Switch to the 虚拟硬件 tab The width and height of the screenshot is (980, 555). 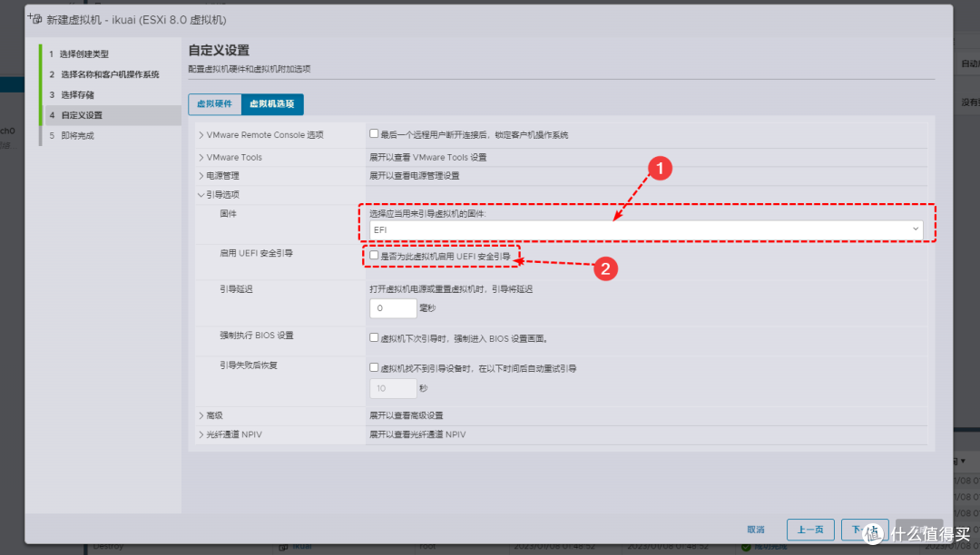coord(214,104)
